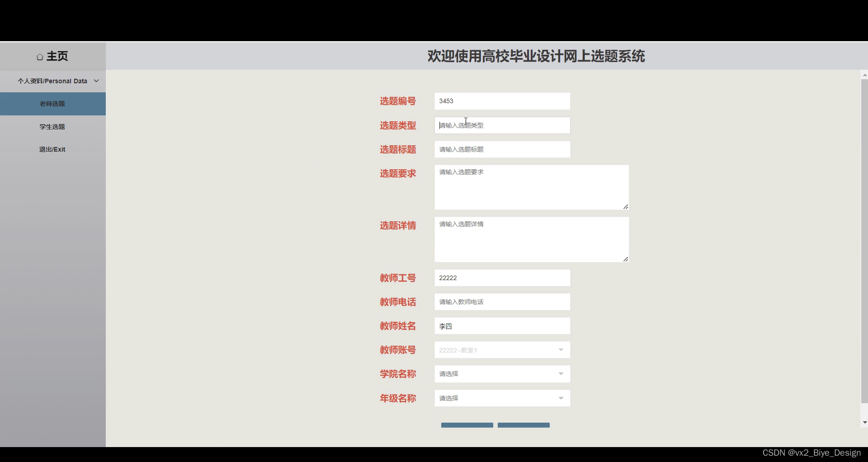Click the 选题详情 label
Image resolution: width=868 pixels, height=462 pixels.
(398, 225)
